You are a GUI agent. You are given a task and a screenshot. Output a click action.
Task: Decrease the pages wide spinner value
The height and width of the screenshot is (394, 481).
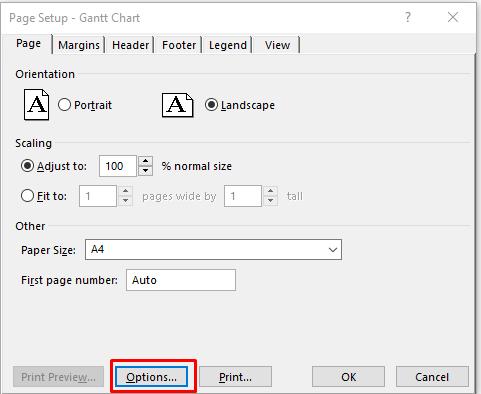coord(125,201)
